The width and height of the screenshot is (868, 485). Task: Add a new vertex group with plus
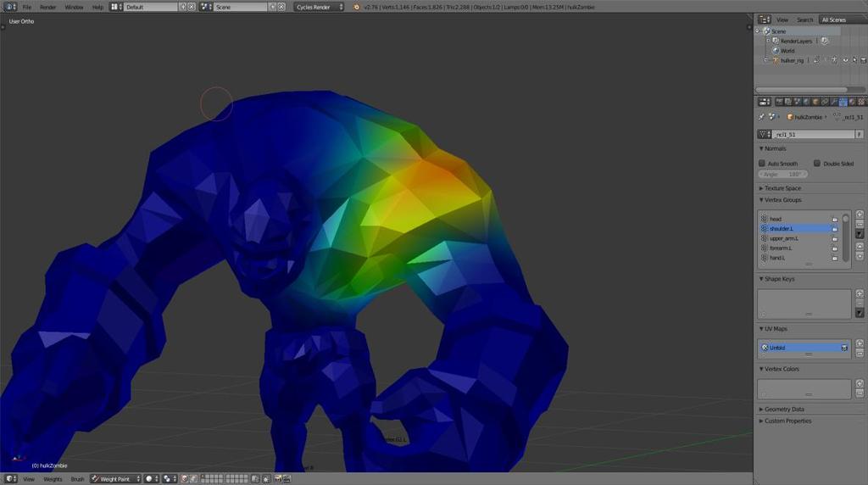coord(860,215)
